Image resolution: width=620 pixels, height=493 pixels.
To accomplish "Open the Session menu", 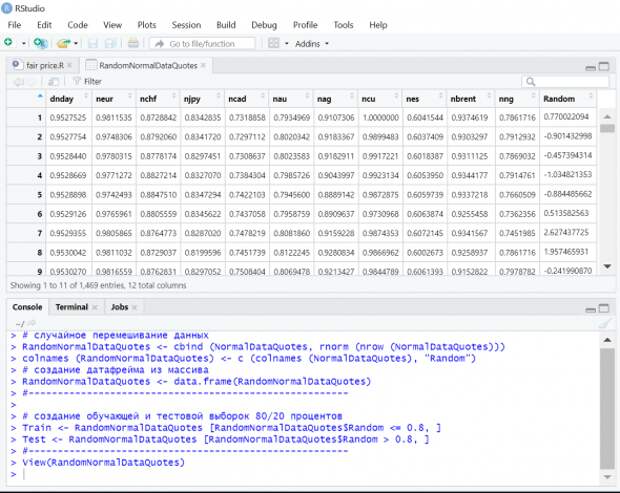I will (186, 25).
